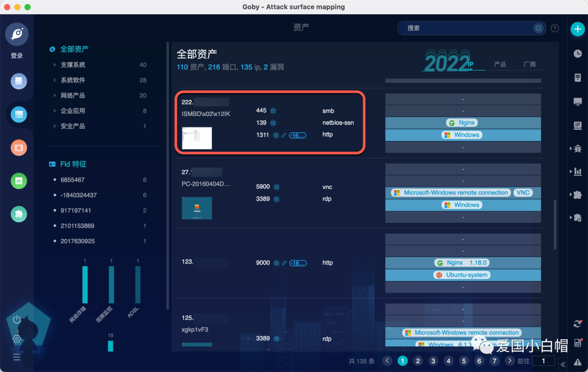Open screenshot thumbnail of PC-20160404D host
The width and height of the screenshot is (588, 372).
(197, 208)
